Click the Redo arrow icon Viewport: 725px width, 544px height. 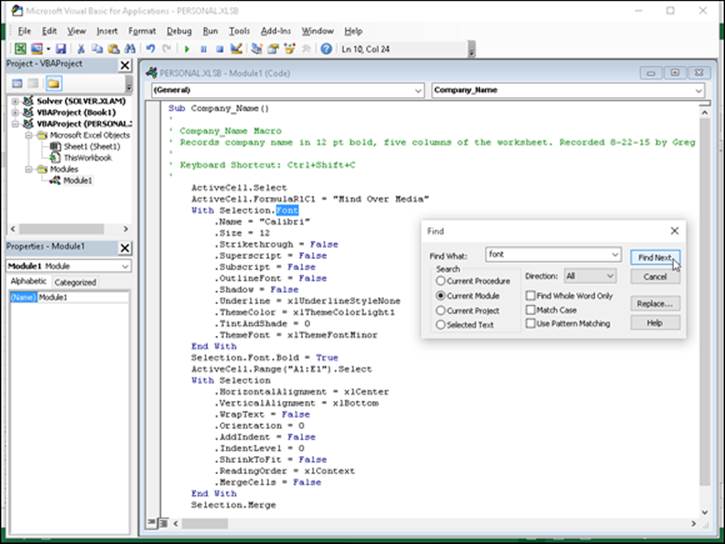(x=166, y=49)
